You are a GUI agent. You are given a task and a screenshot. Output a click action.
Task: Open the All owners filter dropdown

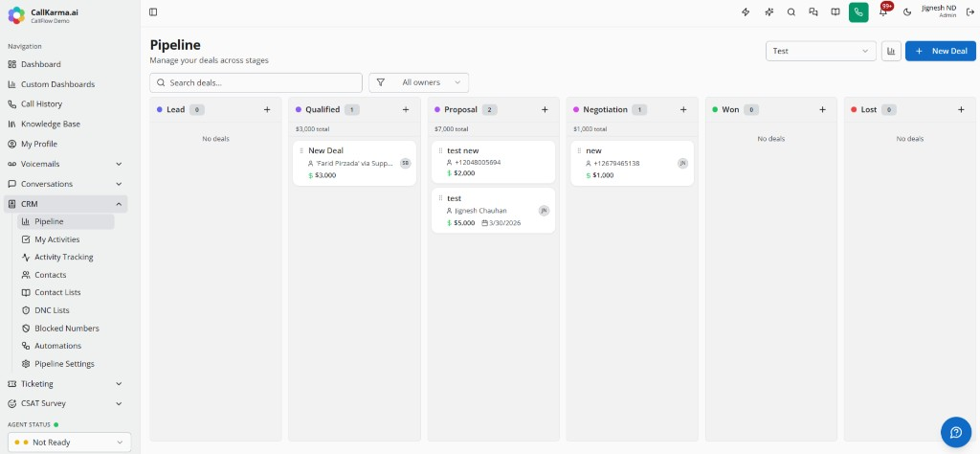(419, 82)
